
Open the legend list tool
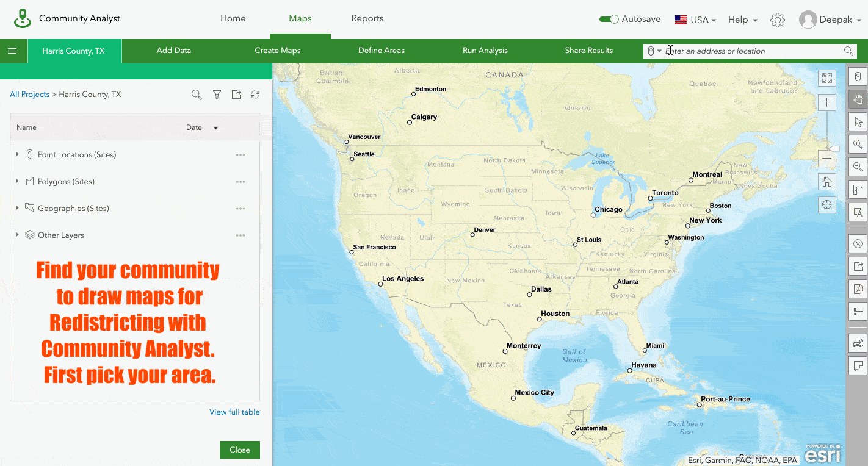point(858,312)
